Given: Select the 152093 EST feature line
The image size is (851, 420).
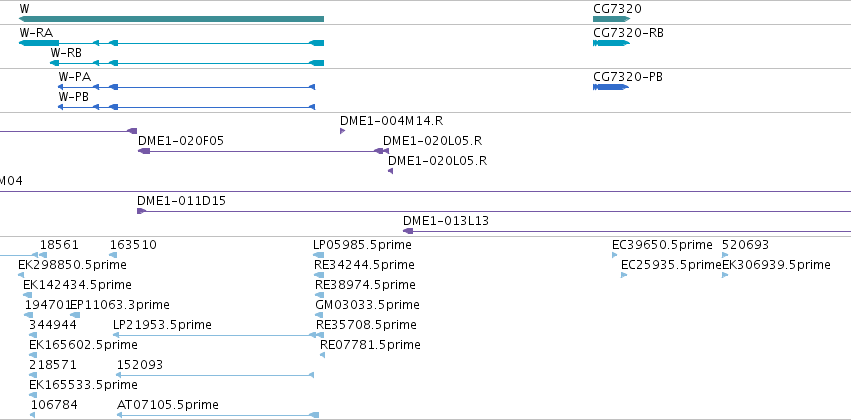Looking at the screenshot, I should click(x=215, y=375).
